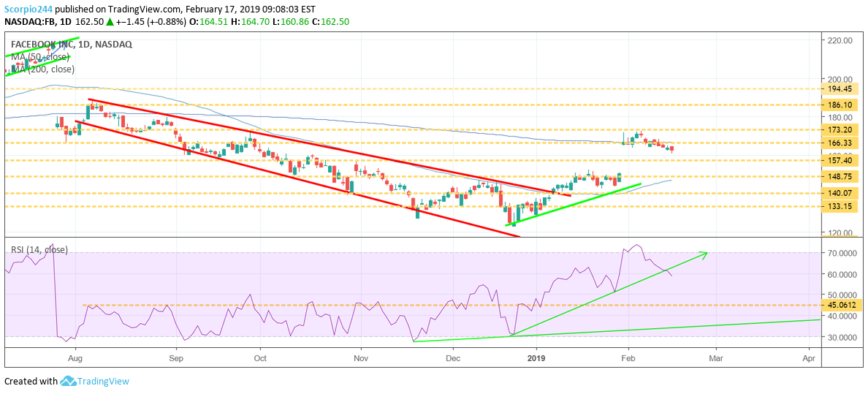Viewport: 868px width, 394px height.
Task: Open the TradingView link in footer
Action: coord(103,381)
